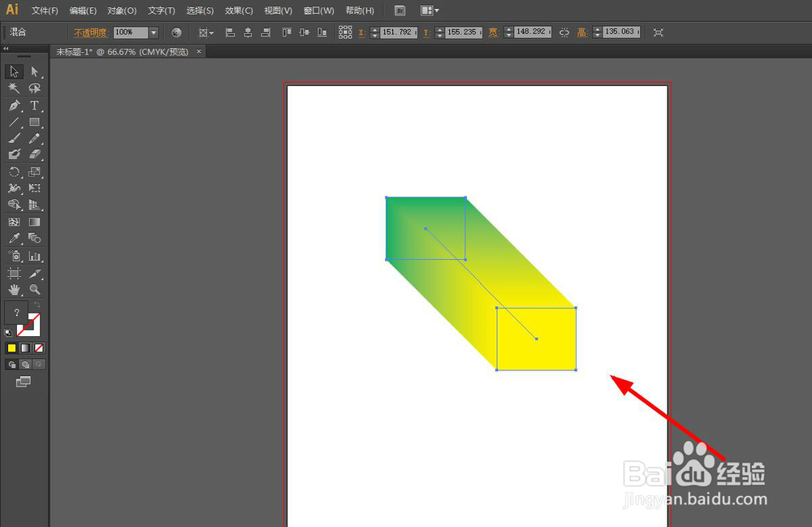This screenshot has width=812, height=527.
Task: Select the Free Transform tool
Action: pyautogui.click(x=34, y=188)
